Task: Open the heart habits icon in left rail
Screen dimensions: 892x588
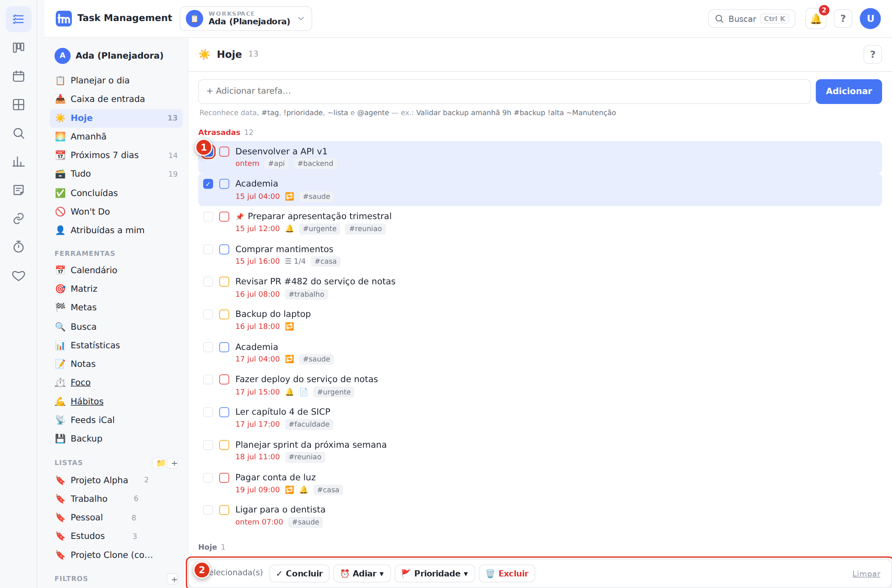Action: coord(19,275)
